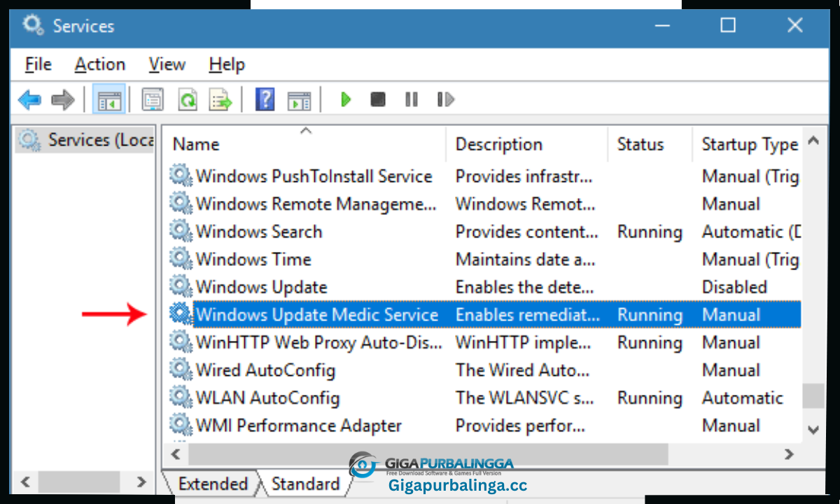Open the File menu

tap(38, 64)
